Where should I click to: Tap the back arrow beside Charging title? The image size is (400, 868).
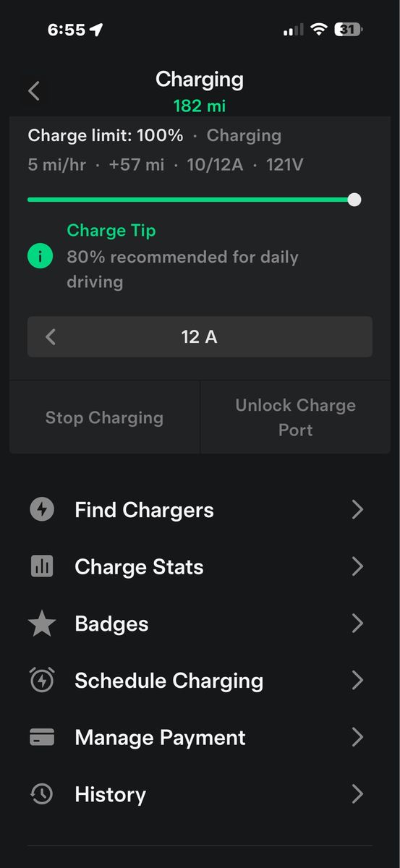(x=34, y=91)
